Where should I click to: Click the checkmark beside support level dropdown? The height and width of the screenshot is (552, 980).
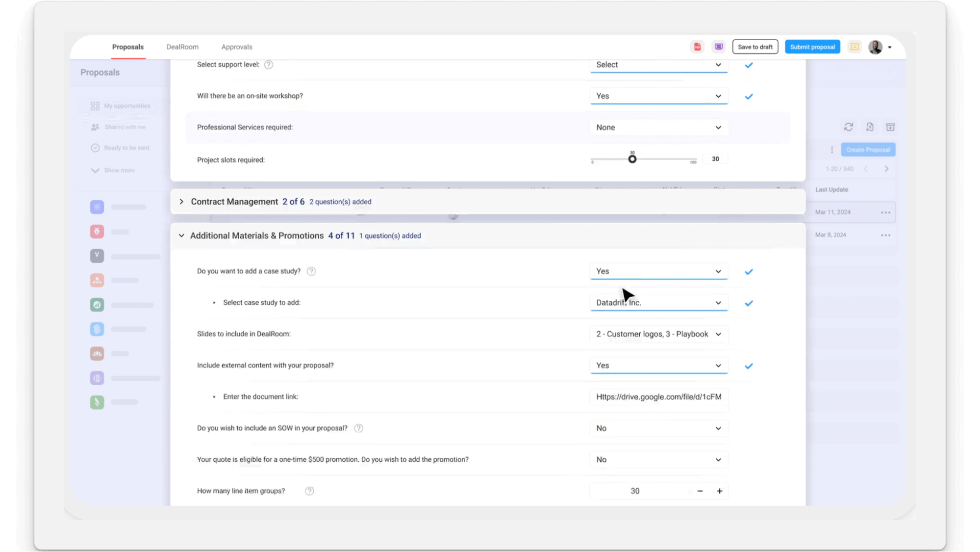tap(749, 65)
